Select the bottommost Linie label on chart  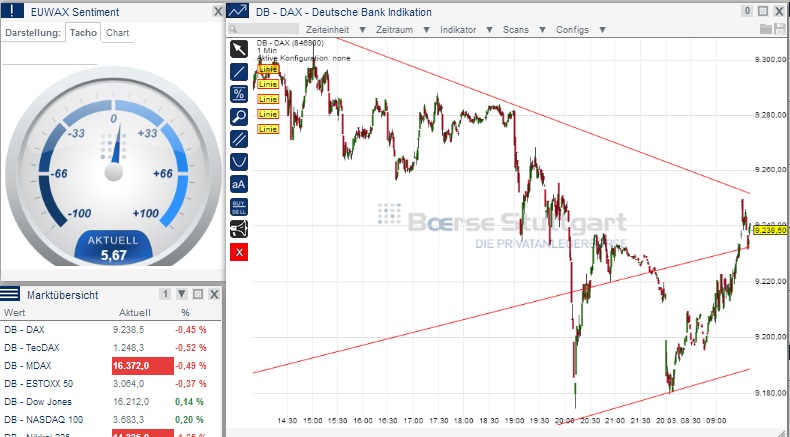268,129
